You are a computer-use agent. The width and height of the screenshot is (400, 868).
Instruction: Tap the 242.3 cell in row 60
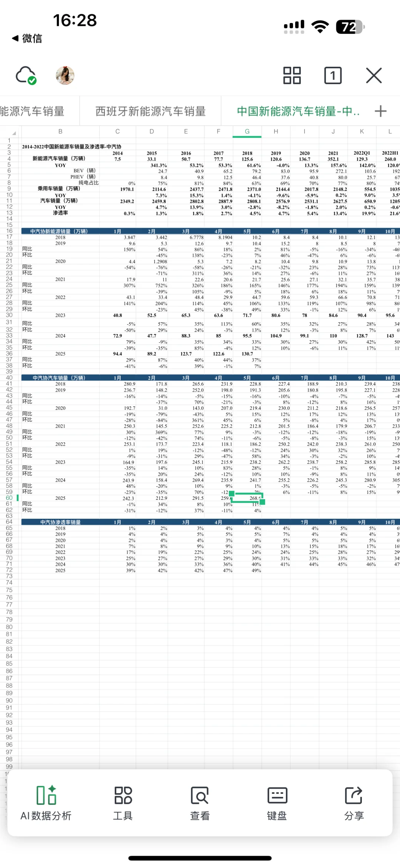pyautogui.click(x=129, y=499)
